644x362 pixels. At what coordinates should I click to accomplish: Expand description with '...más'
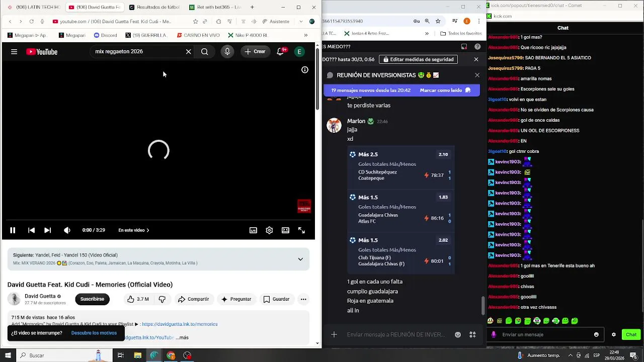coord(182,337)
